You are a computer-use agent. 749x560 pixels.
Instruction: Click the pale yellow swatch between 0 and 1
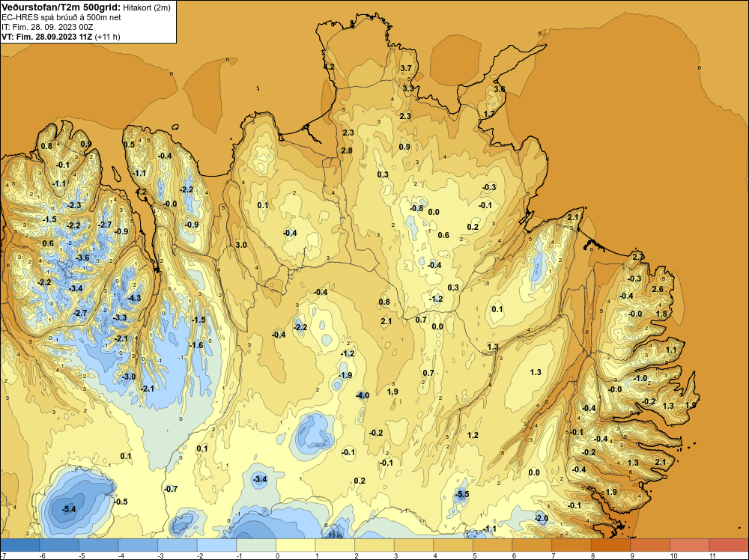[x=296, y=545]
